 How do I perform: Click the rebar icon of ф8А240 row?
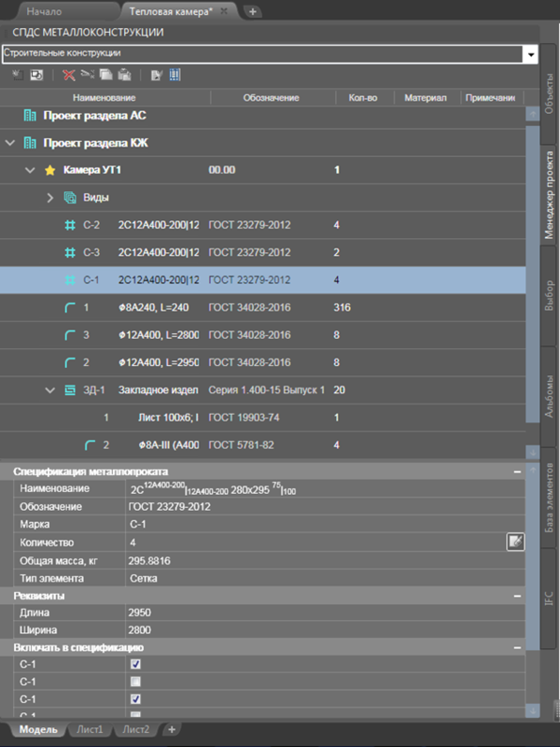pos(69,307)
